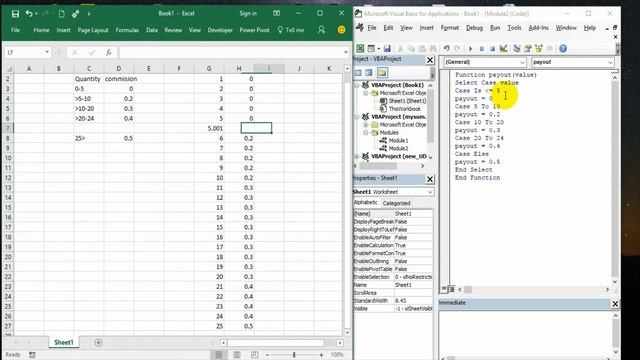Switch the code pane to Procedure View
640x360 pixels.
pyautogui.click(x=444, y=289)
